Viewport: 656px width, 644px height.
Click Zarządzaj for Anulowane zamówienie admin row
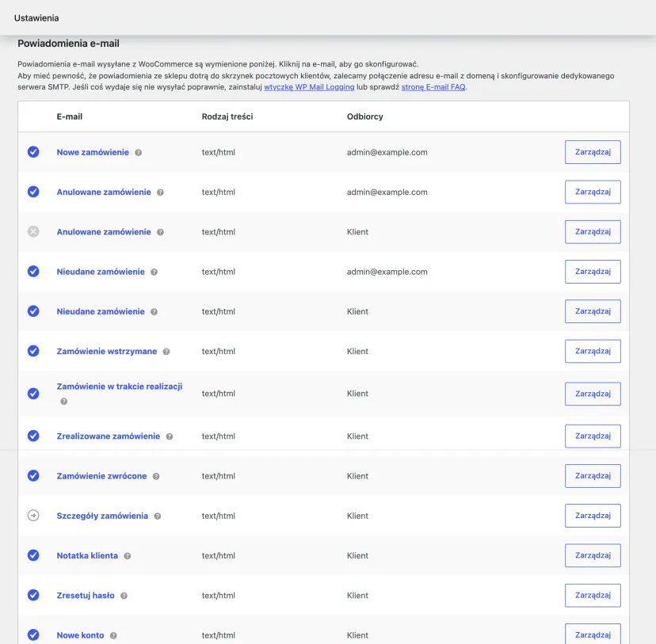(x=593, y=192)
